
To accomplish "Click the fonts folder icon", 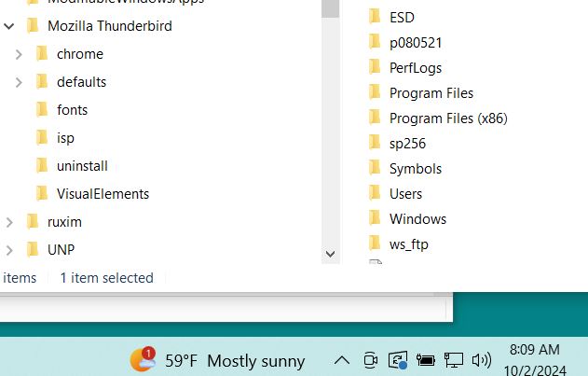I will 42,110.
